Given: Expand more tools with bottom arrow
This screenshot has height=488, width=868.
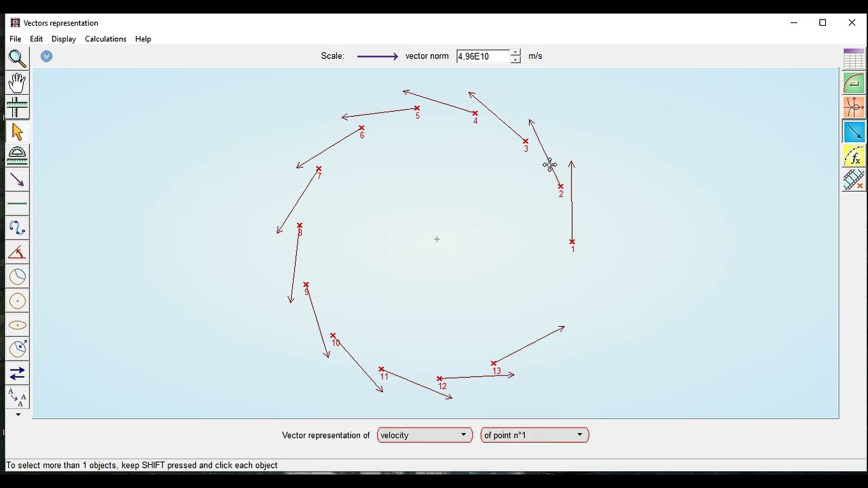Looking at the screenshot, I should coord(18,414).
